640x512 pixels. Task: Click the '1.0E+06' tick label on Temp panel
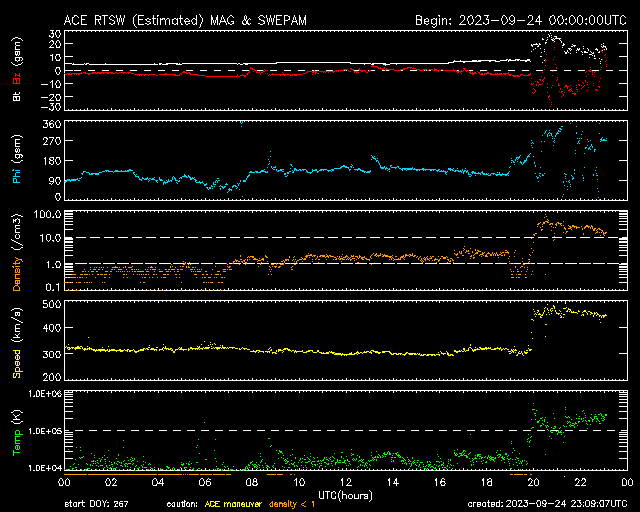click(x=45, y=394)
